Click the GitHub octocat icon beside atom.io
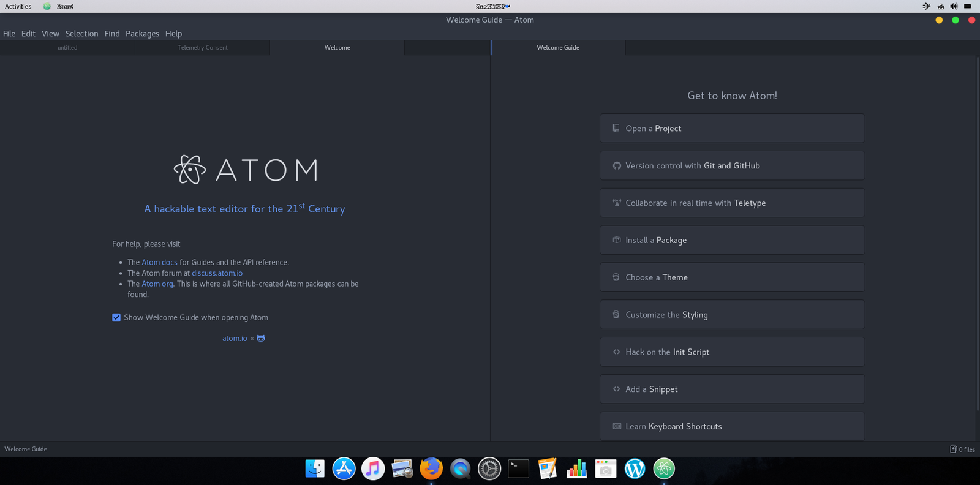 coord(261,338)
